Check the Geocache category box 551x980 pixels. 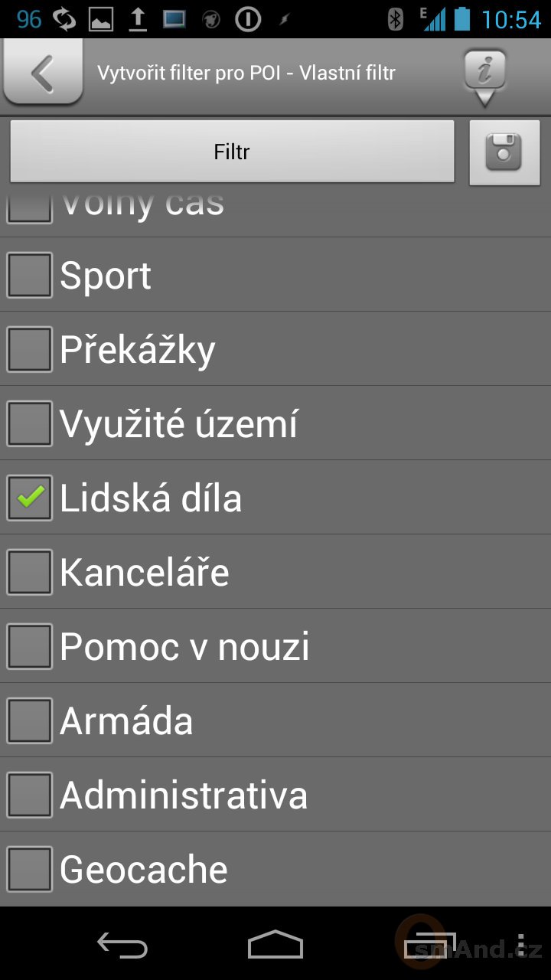(30, 869)
